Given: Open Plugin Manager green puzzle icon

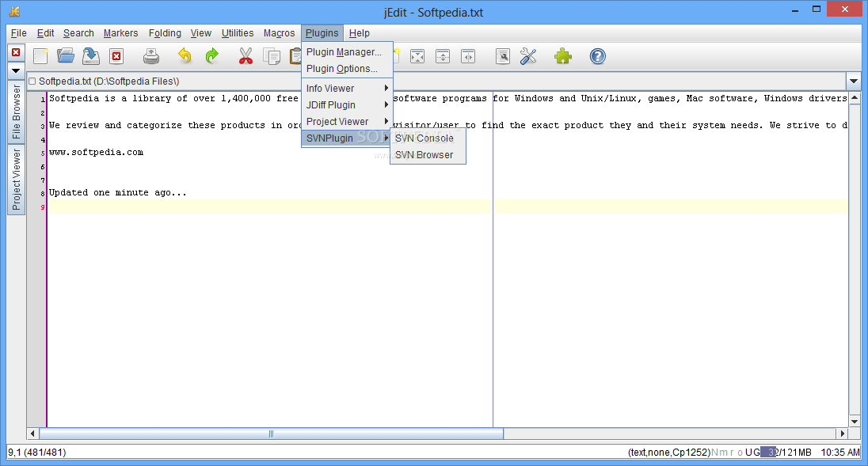Looking at the screenshot, I should (x=563, y=56).
